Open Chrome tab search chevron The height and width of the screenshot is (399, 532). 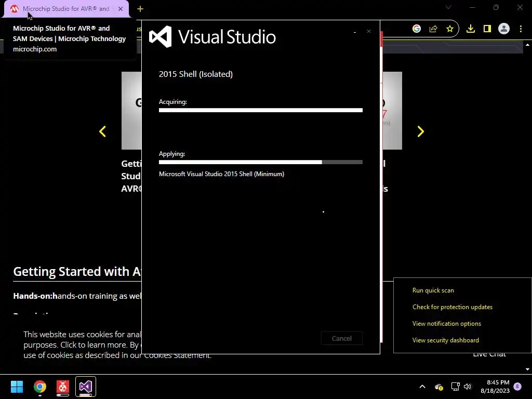448,7
